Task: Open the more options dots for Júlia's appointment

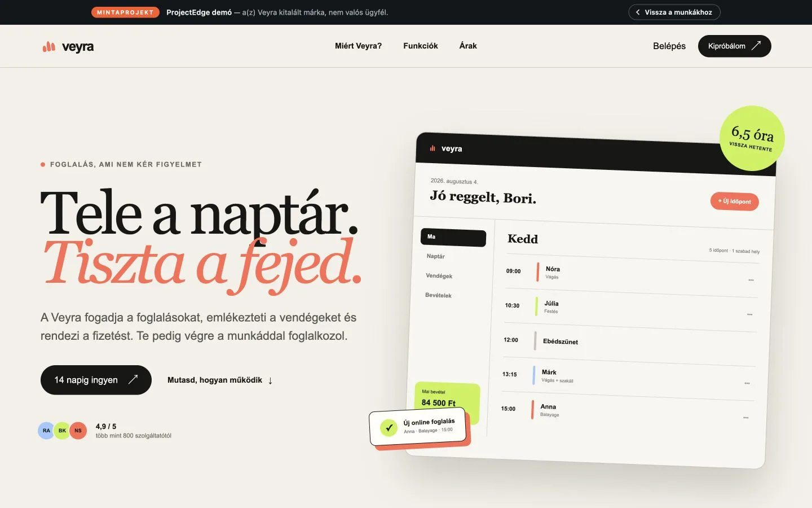Action: coord(749,314)
